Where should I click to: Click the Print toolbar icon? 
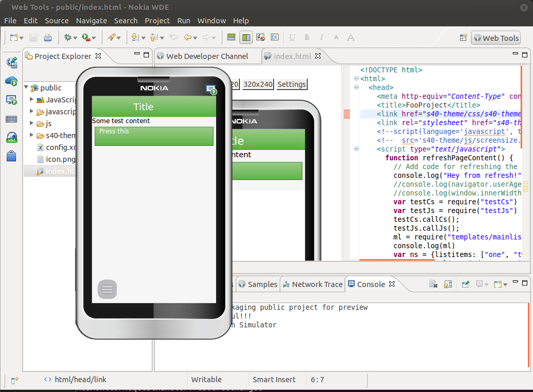[x=48, y=37]
